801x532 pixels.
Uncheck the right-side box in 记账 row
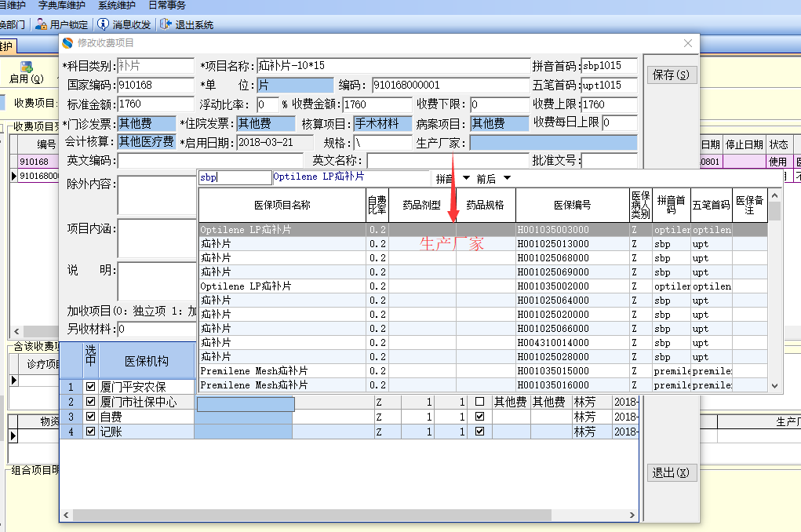(479, 432)
